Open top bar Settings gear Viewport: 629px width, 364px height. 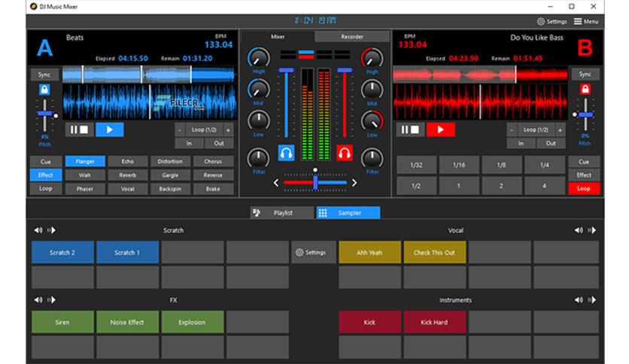pyautogui.click(x=552, y=21)
